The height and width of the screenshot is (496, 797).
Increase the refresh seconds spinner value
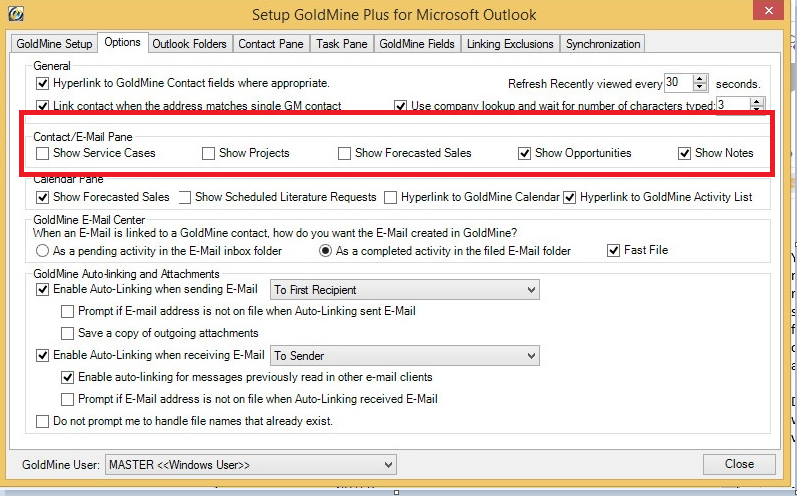(700, 79)
